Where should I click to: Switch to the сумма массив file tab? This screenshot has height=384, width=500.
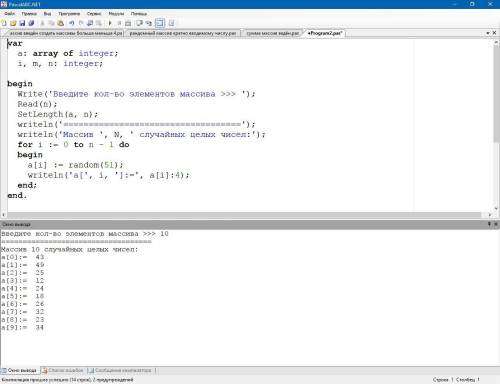coord(273,33)
